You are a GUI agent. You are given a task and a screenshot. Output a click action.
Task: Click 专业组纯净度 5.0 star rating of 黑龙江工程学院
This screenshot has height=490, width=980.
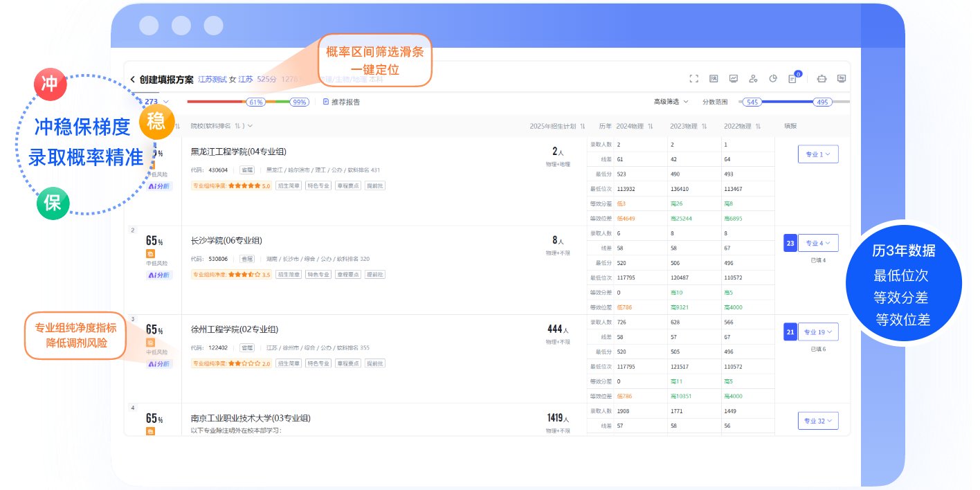[x=232, y=185]
